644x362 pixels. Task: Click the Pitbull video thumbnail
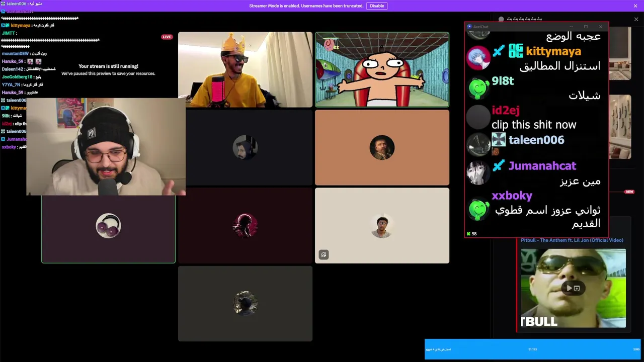tap(573, 288)
